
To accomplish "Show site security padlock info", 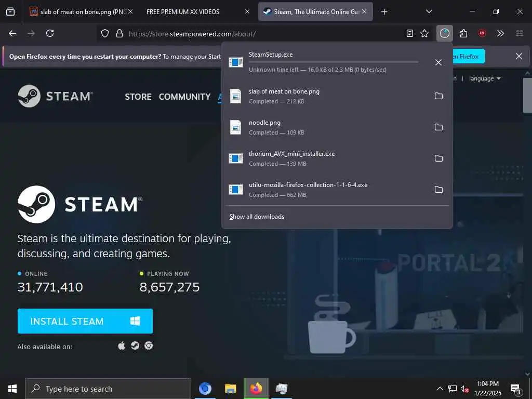I will point(119,33).
